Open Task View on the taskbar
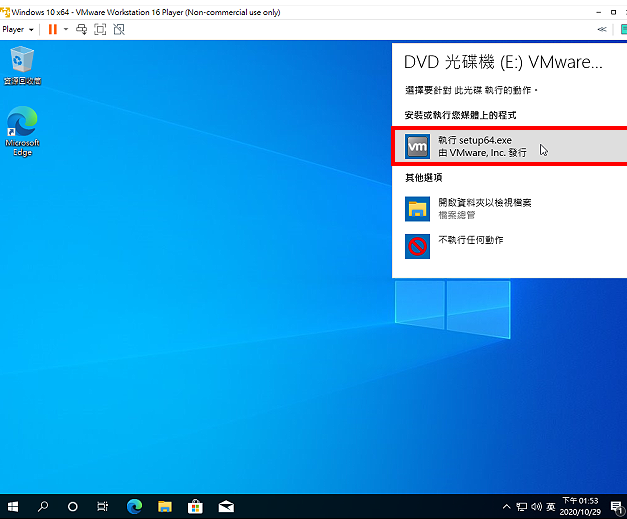 point(103,507)
